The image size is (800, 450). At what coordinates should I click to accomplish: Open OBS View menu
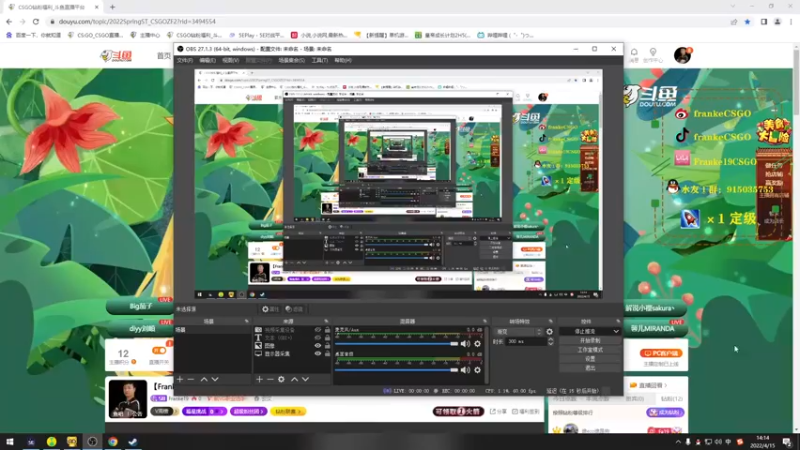coord(231,60)
